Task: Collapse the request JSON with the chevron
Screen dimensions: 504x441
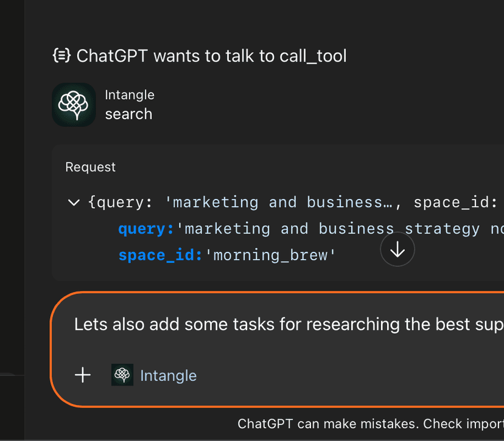Action: click(74, 203)
